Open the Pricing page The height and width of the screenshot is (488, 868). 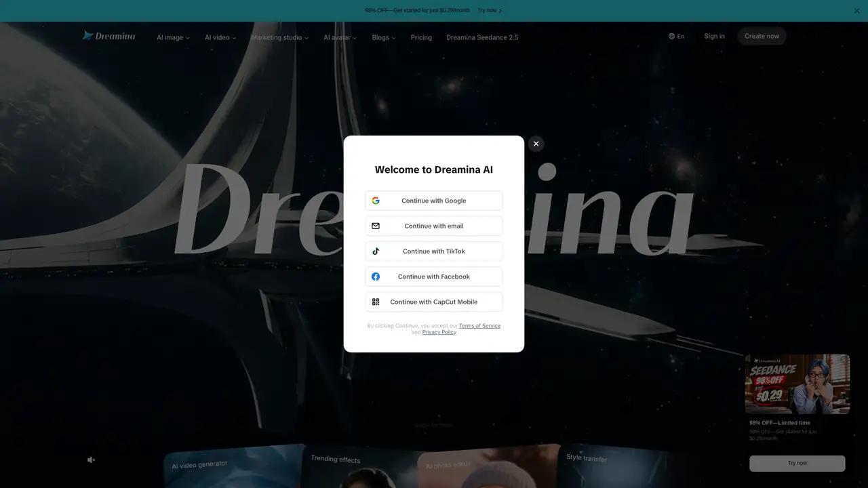point(421,37)
